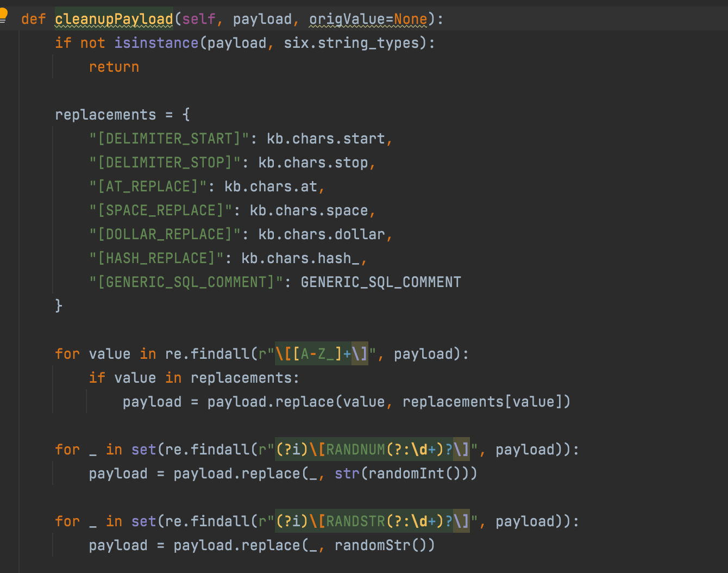Click kb.chars.stop value
This screenshot has width=728, height=573.
[313, 163]
